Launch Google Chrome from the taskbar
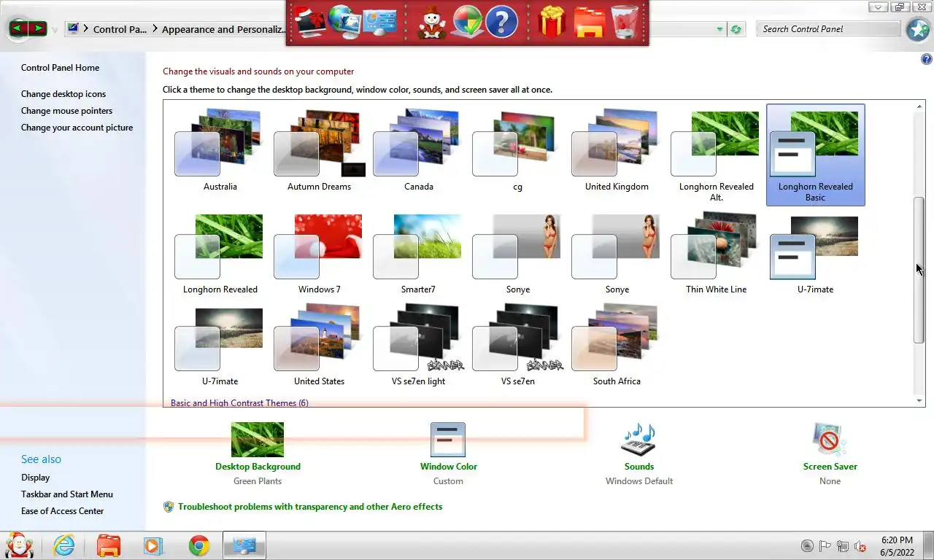Viewport: 934px width, 560px height. pyautogui.click(x=199, y=545)
